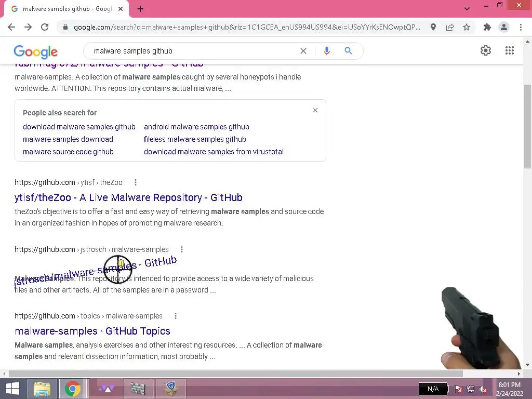Open malware samples download suggestion
This screenshot has width=532, height=399.
68,139
